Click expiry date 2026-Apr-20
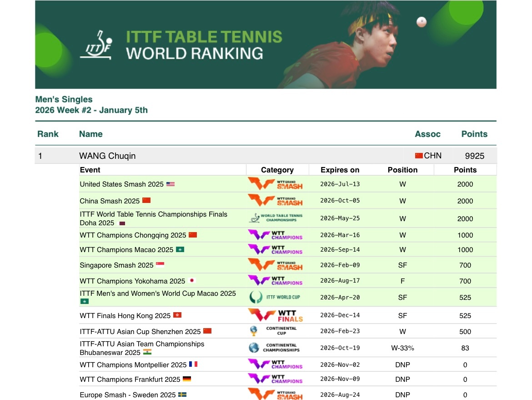532x400 pixels. click(340, 297)
